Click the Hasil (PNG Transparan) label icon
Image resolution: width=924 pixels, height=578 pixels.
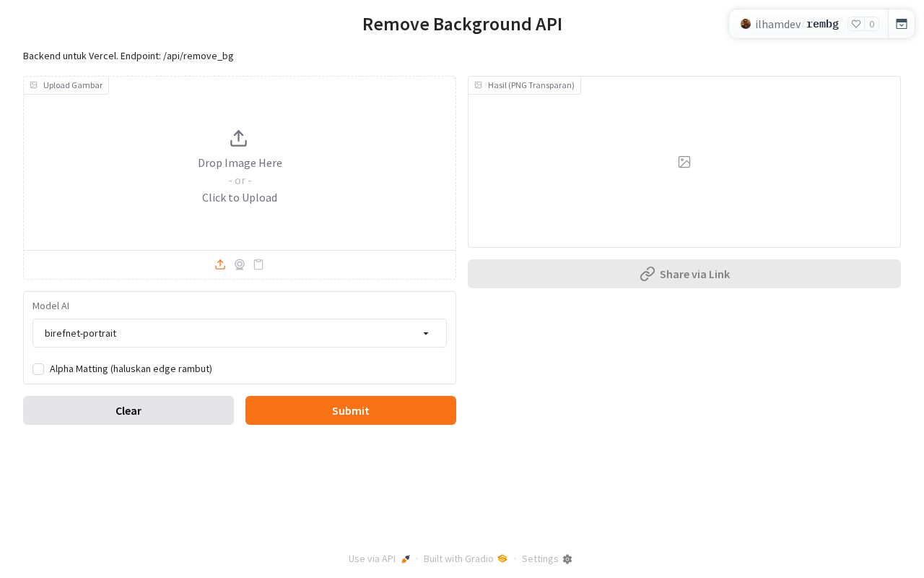tap(478, 85)
